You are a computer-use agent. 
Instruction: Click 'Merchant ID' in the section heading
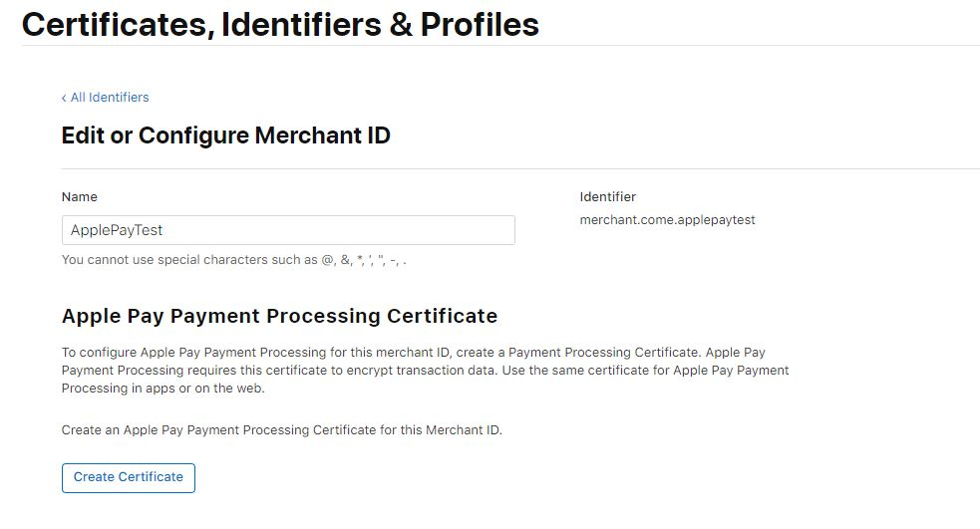coord(322,135)
